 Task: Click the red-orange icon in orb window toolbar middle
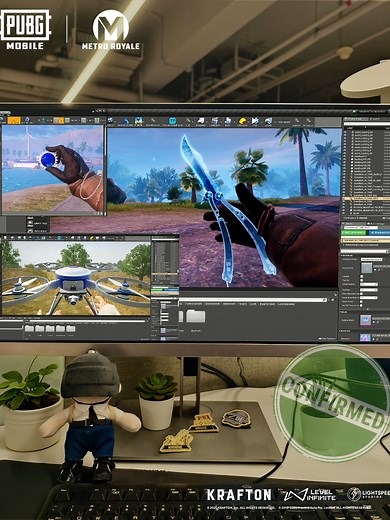tap(58, 120)
